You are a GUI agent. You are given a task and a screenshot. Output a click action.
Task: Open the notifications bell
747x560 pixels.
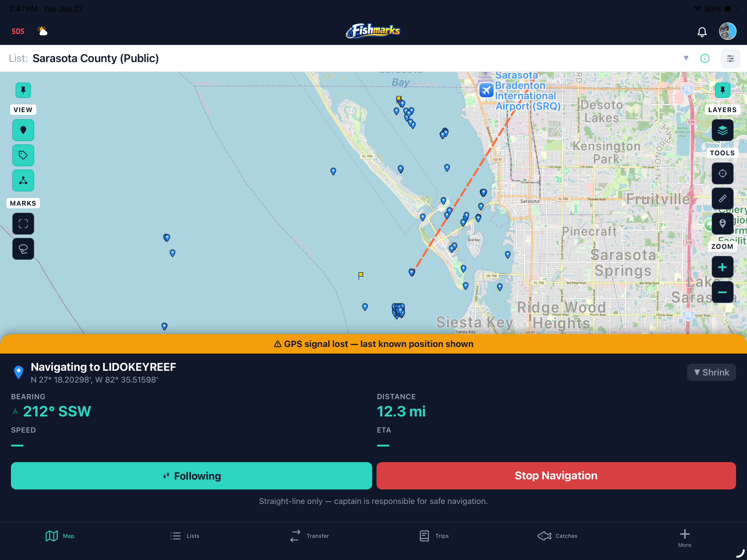click(702, 32)
